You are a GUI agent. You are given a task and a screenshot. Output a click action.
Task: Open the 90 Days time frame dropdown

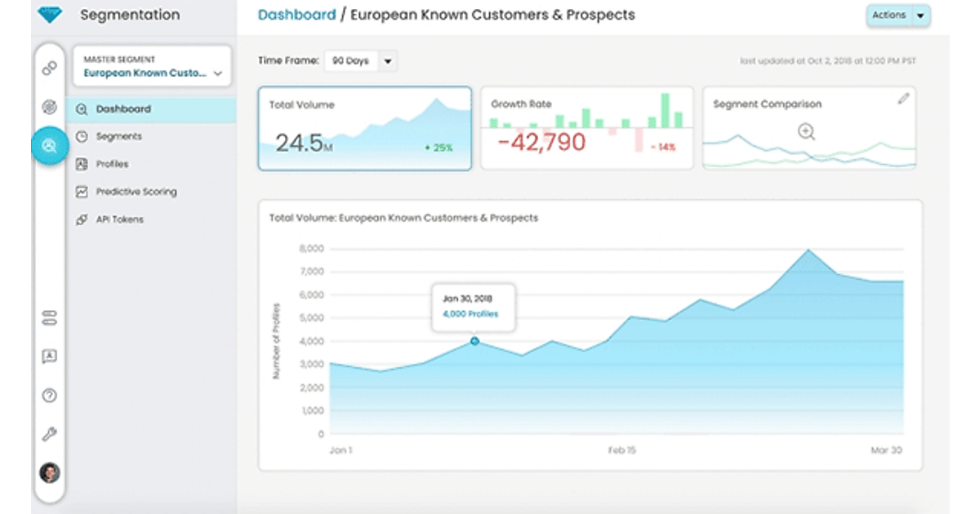coord(388,61)
